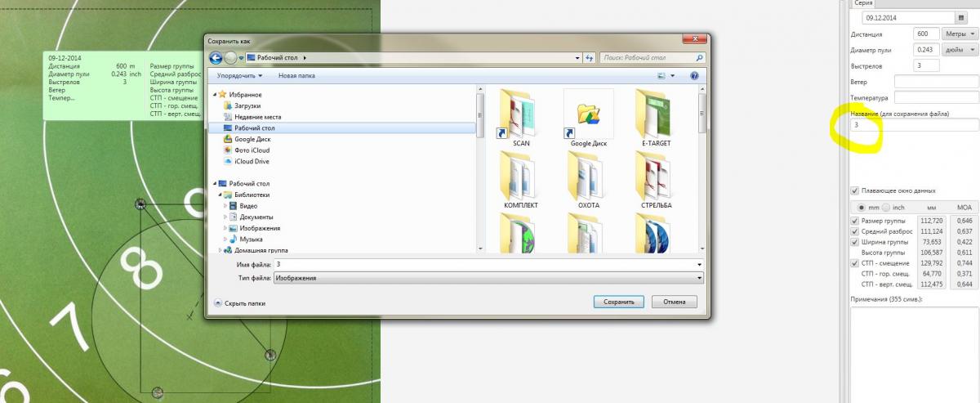This screenshot has width=980, height=403.
Task: Open the Метры distance unit dropdown
Action: pyautogui.click(x=958, y=34)
